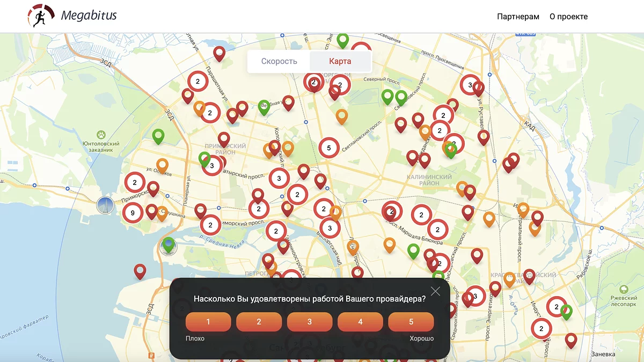
Task: Click the Плохо label under rating 1
Action: pyautogui.click(x=195, y=338)
